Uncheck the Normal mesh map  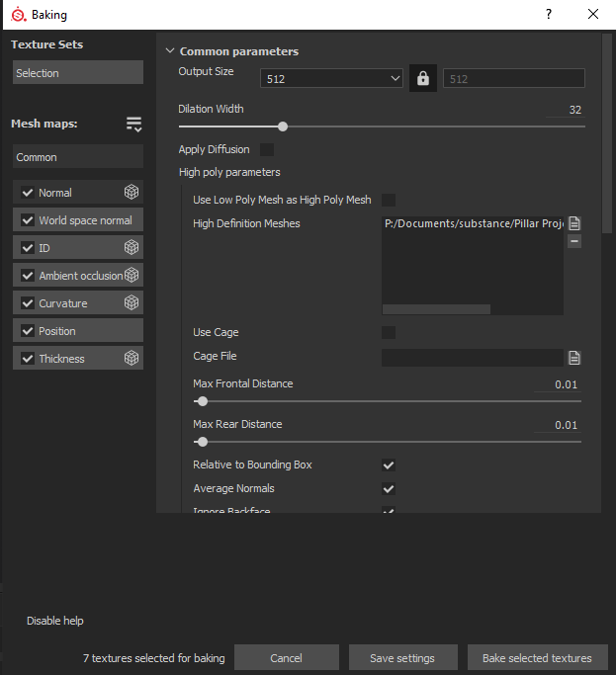[x=28, y=193]
